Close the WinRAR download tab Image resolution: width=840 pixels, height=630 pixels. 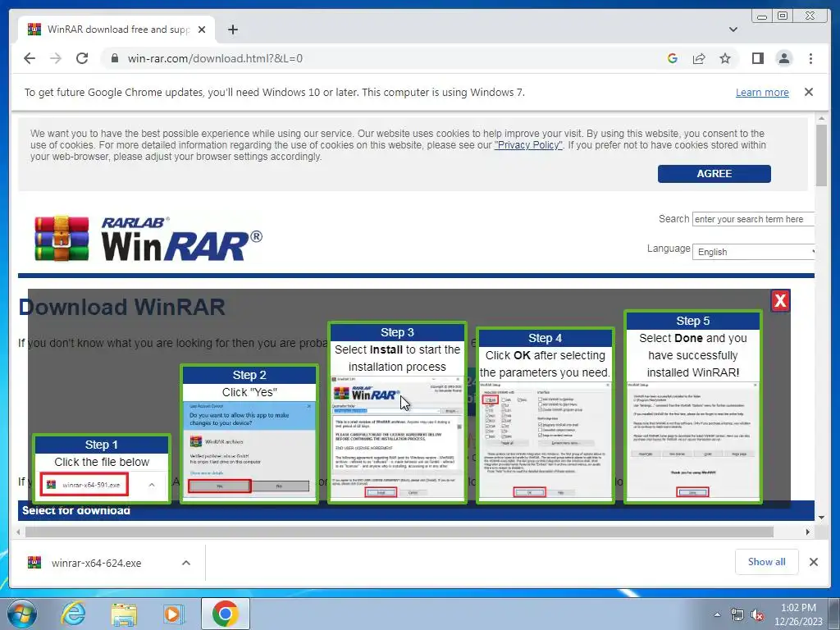(202, 30)
